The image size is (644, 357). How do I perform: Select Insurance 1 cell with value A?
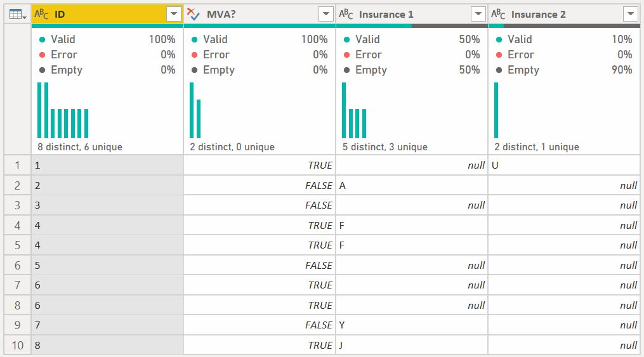[x=412, y=186]
